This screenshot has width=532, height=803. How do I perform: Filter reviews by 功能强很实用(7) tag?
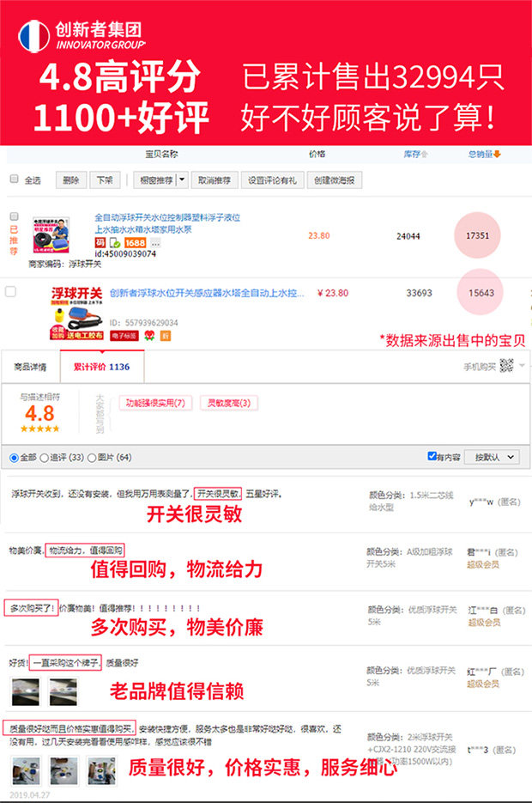pos(155,403)
